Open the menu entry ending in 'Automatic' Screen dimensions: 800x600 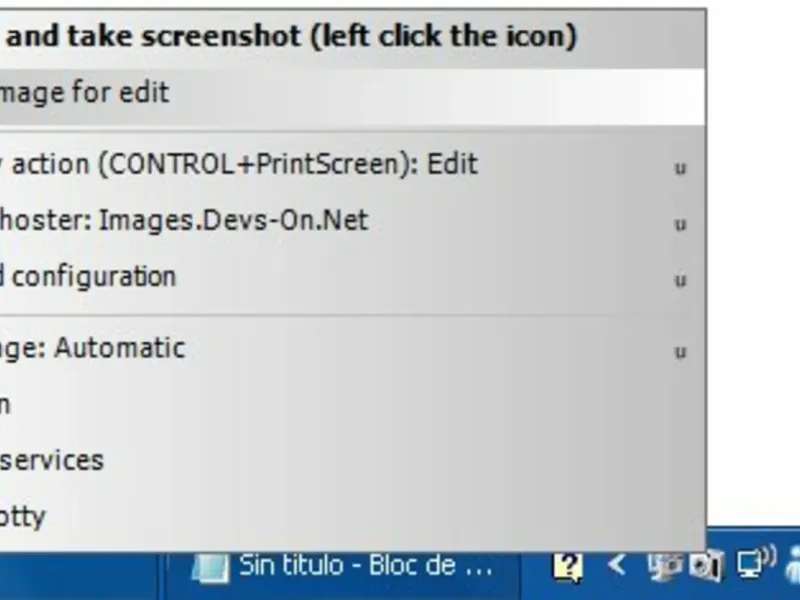tap(95, 348)
